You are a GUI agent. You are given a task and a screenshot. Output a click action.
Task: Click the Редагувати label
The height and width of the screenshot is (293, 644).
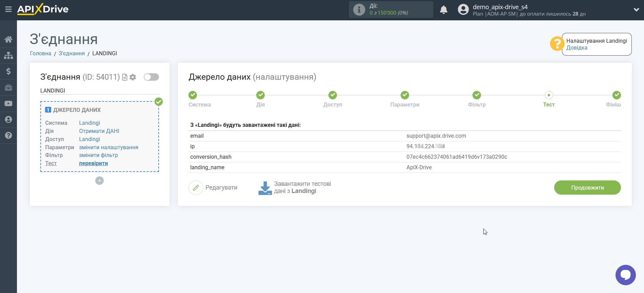(221, 188)
